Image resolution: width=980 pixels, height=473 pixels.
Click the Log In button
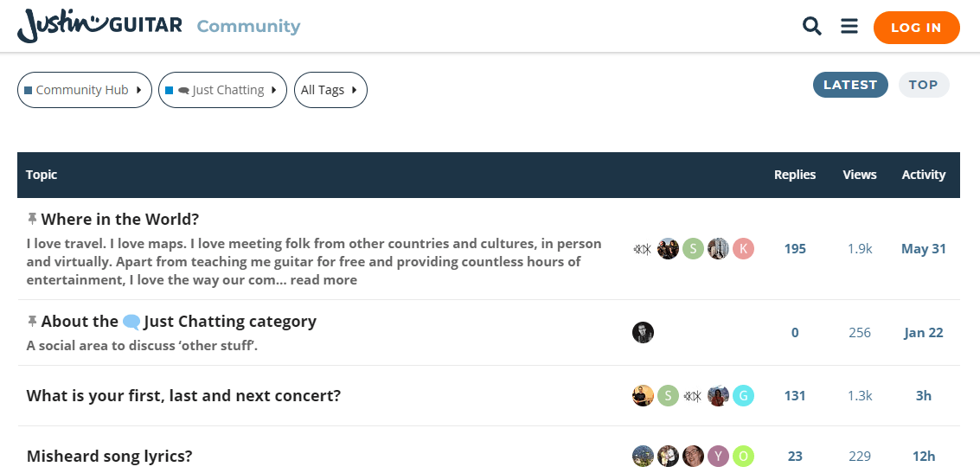click(x=916, y=28)
